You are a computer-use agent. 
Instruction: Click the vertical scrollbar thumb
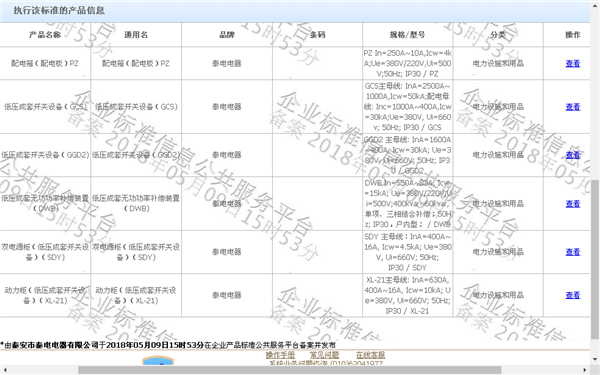pos(595,259)
